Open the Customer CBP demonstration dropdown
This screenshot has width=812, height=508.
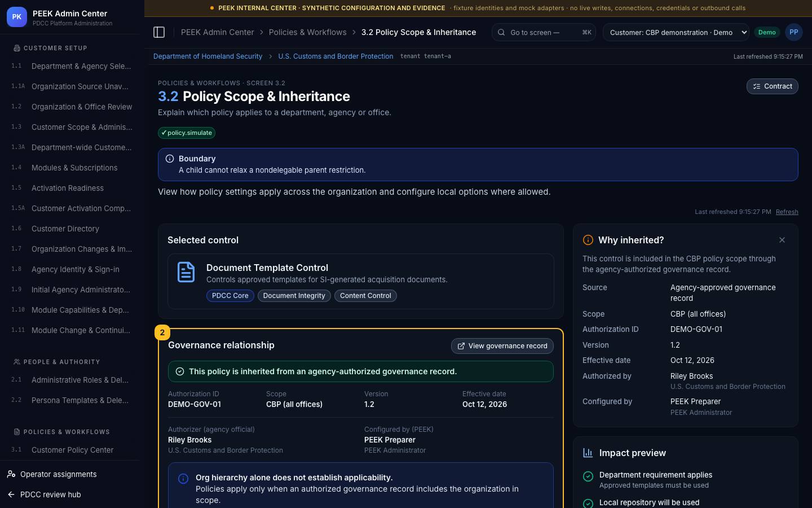coord(676,32)
